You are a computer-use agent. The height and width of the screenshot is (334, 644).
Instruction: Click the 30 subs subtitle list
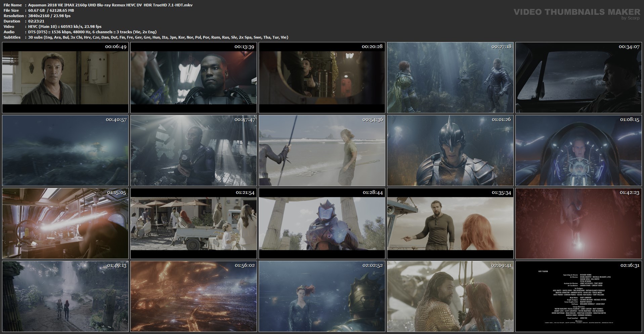click(158, 37)
